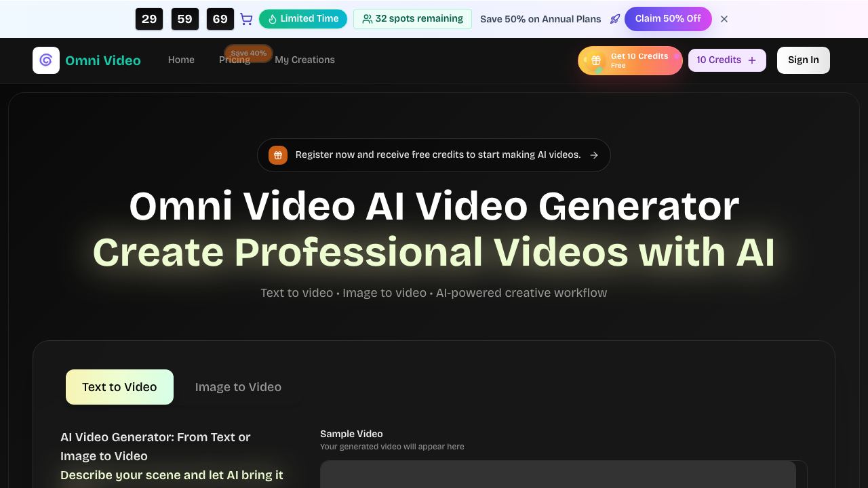
Task: Click the Register now free credits banner text
Action: tap(438, 155)
